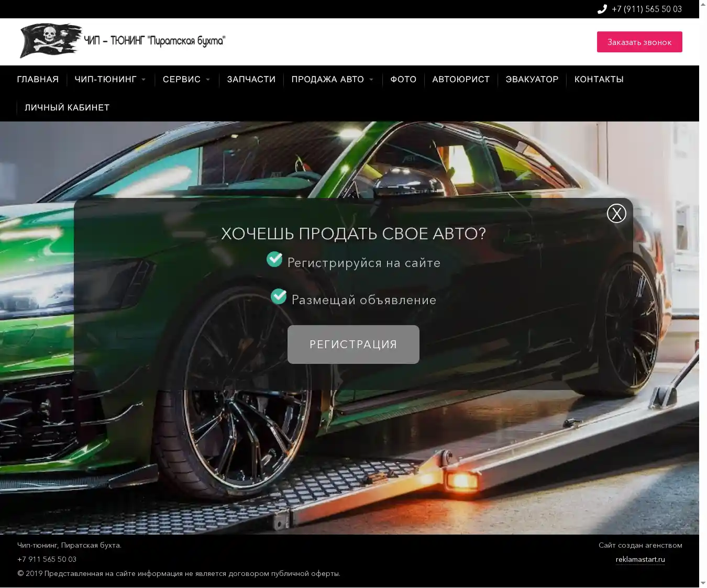707x588 pixels.
Task: Click the scrollbar down arrow
Action: [x=703, y=583]
